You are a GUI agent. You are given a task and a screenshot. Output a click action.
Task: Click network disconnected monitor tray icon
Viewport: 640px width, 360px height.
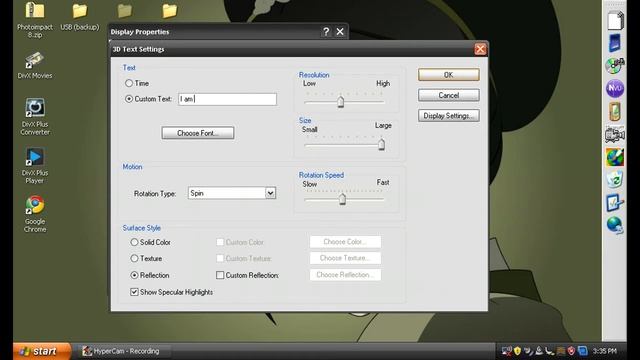(x=507, y=351)
